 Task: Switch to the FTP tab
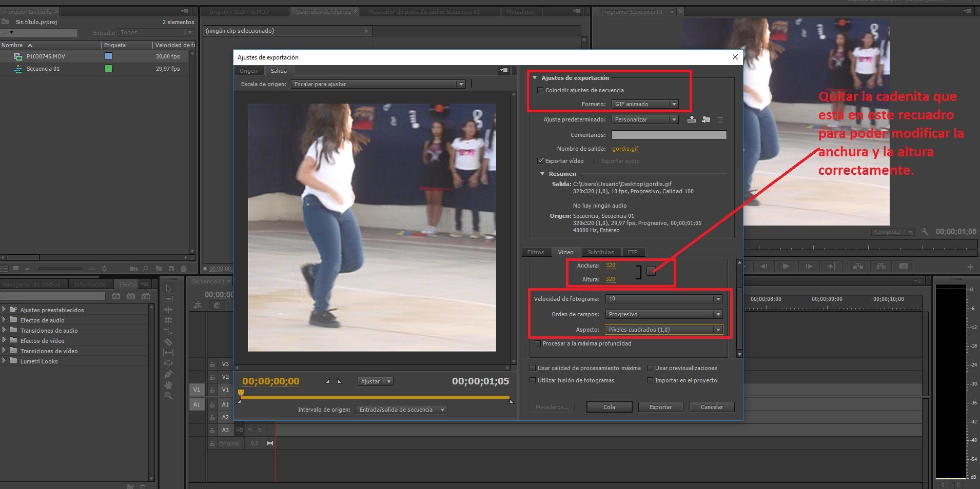633,252
